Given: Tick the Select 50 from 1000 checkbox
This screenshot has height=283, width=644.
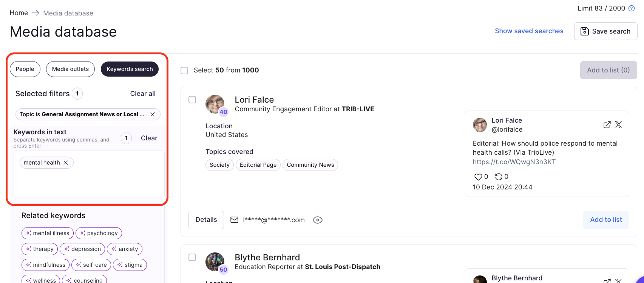Looking at the screenshot, I should pos(184,71).
